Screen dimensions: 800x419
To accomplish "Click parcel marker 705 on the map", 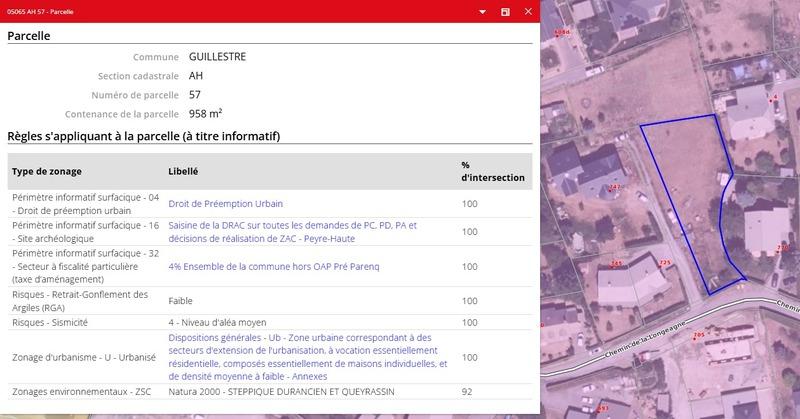I will tap(699, 333).
